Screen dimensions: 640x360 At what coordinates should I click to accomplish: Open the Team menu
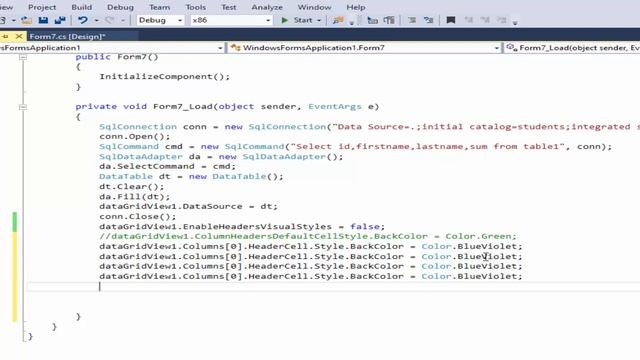point(159,7)
